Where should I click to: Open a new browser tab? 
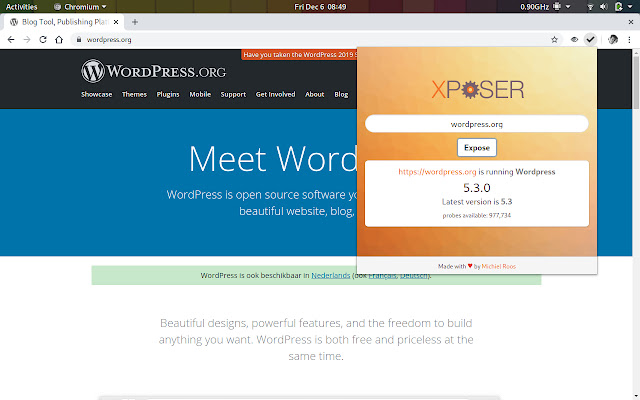click(x=135, y=22)
